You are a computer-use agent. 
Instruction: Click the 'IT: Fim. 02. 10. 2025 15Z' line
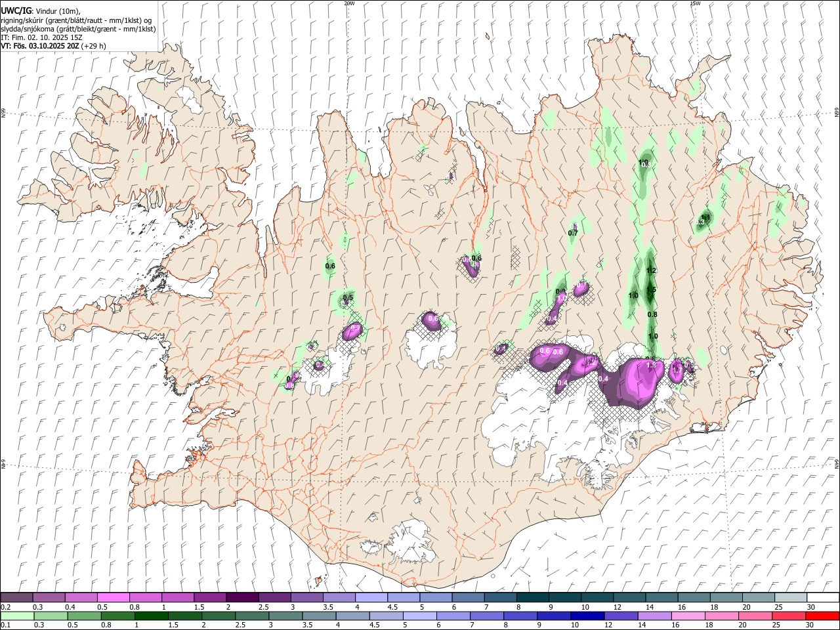[x=41, y=37]
